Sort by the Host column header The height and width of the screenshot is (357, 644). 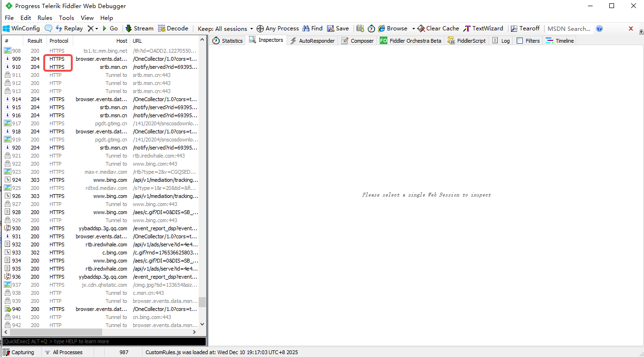click(x=101, y=41)
